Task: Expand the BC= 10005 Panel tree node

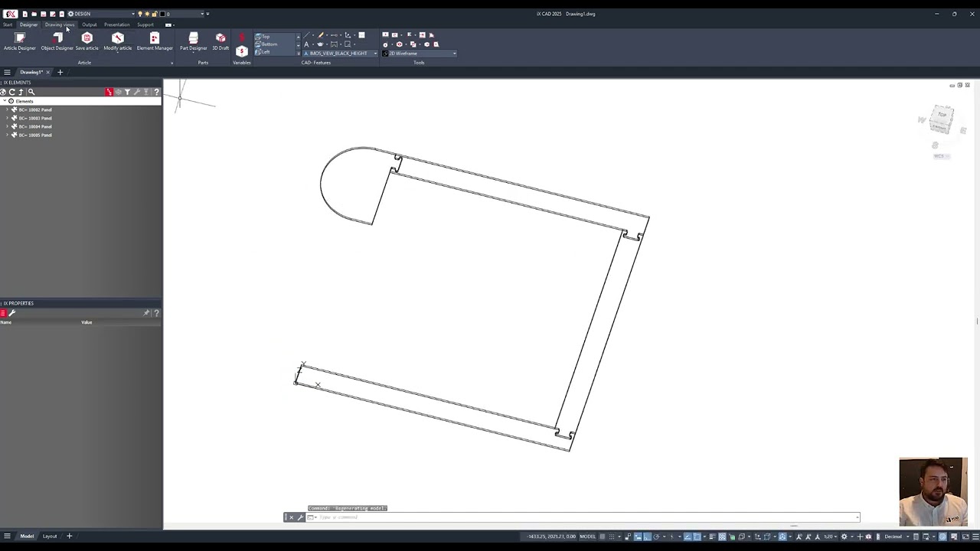Action: click(x=7, y=135)
